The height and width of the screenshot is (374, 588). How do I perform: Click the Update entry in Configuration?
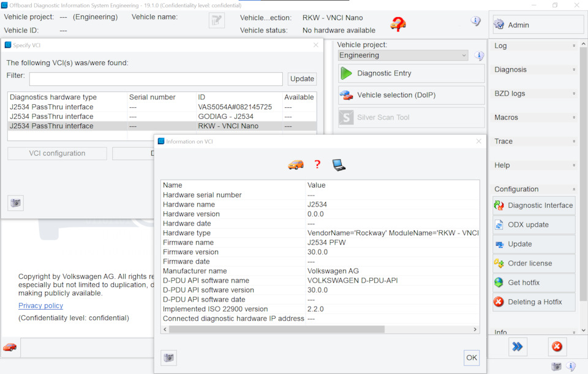point(534,244)
